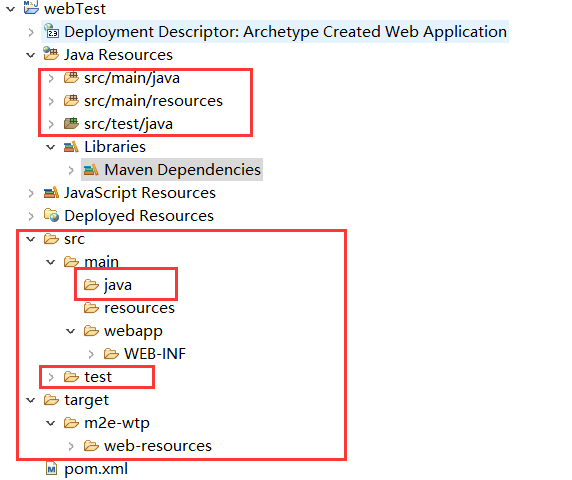Click the main folder icon

[71, 262]
